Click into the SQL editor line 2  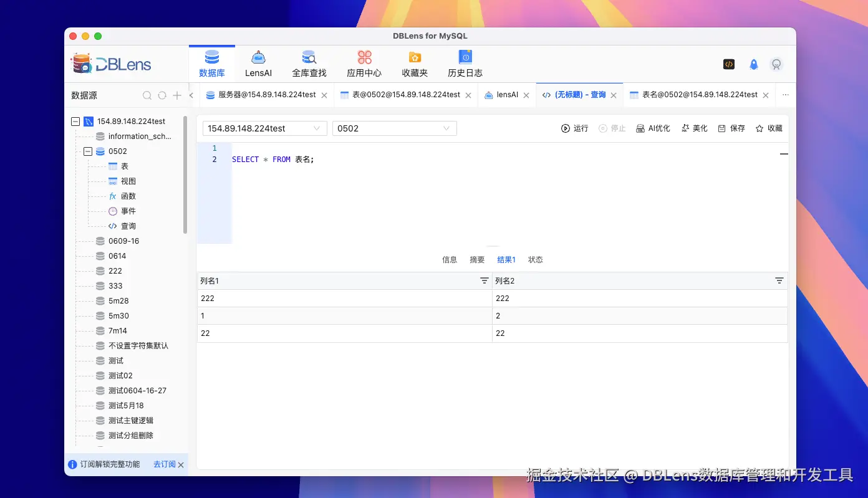point(510,160)
